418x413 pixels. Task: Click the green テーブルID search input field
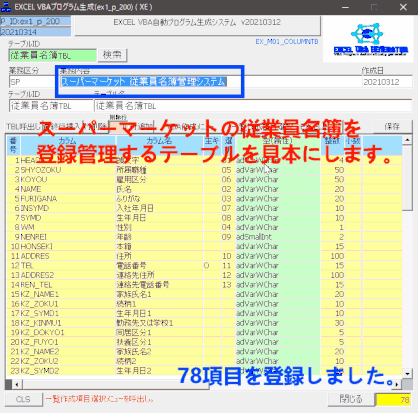(x=52, y=55)
